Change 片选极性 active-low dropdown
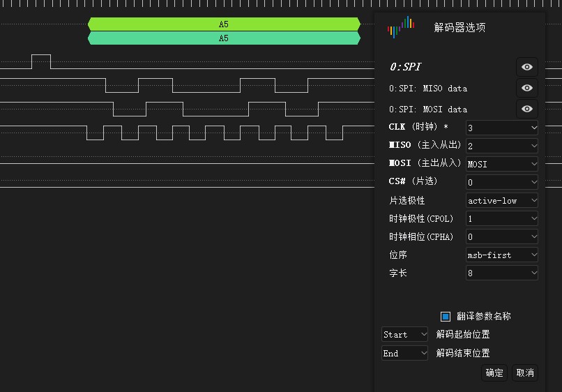Screen dimensions: 562x392 coord(501,200)
